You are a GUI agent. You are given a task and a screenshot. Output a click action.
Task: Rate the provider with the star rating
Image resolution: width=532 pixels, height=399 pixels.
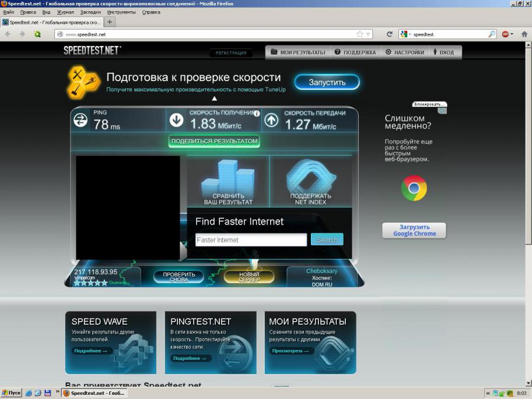click(90, 283)
